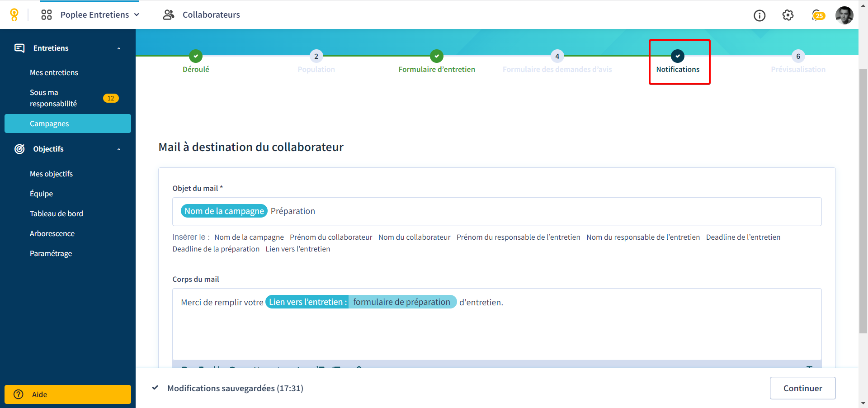Screen dimensions: 868x408
Task: Insert Deadline de la préparation variable
Action: pos(216,249)
